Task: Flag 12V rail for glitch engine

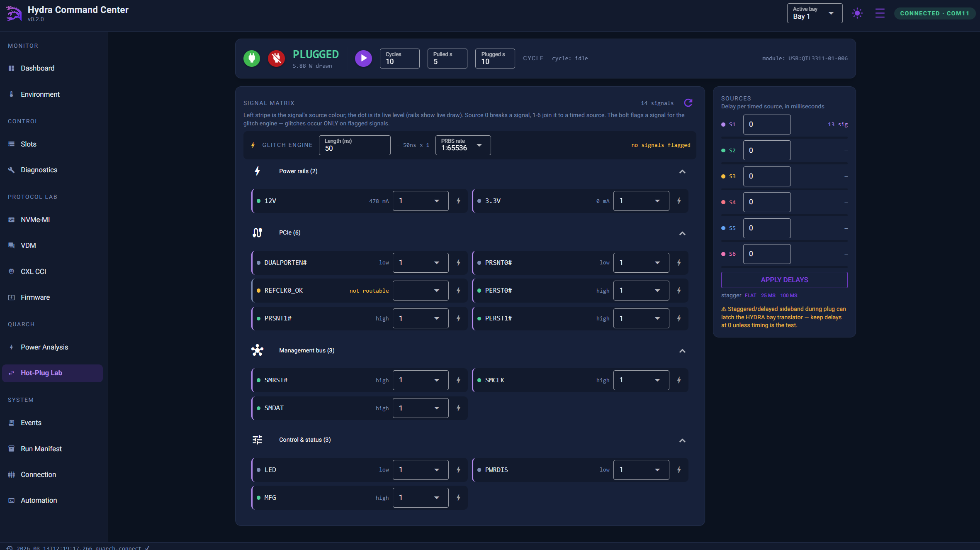Action: [x=458, y=201]
